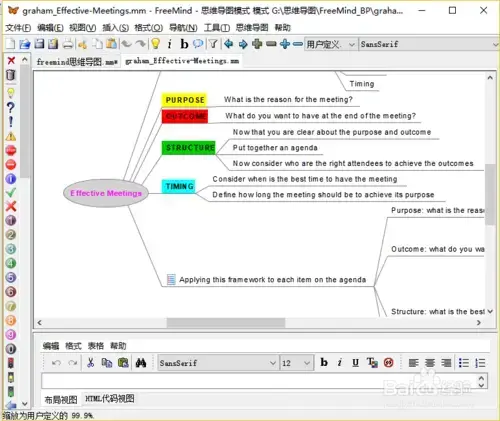Viewport: 500px width, 421px height.
Task: Select the Effective Meetings root node
Action: (106, 193)
